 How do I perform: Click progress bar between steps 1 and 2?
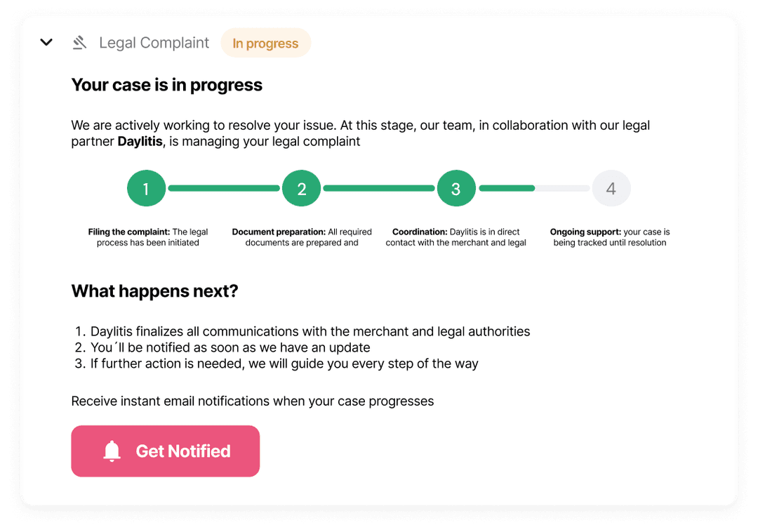point(224,189)
